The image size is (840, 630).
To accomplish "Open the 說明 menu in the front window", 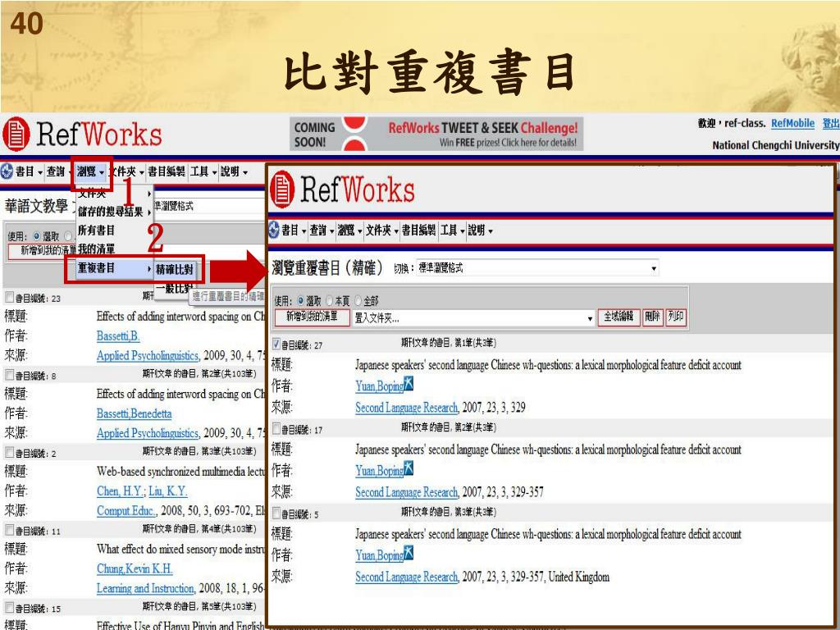I will coord(480,231).
